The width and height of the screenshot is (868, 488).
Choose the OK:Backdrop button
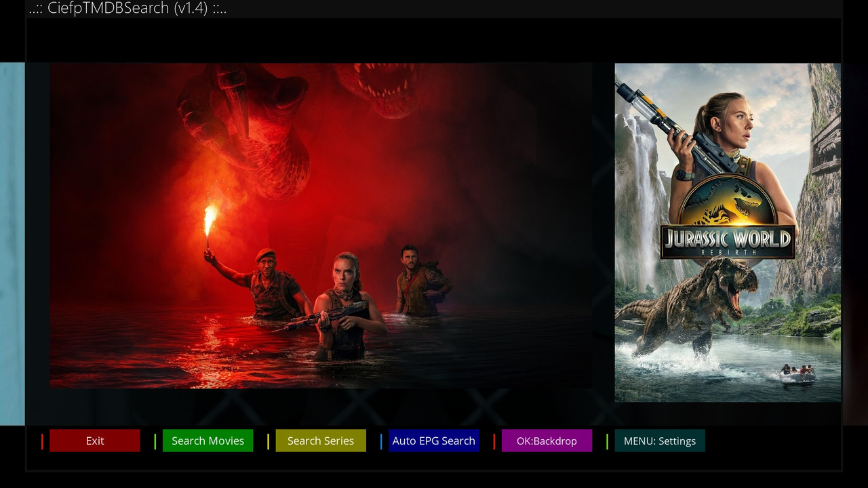click(x=547, y=441)
